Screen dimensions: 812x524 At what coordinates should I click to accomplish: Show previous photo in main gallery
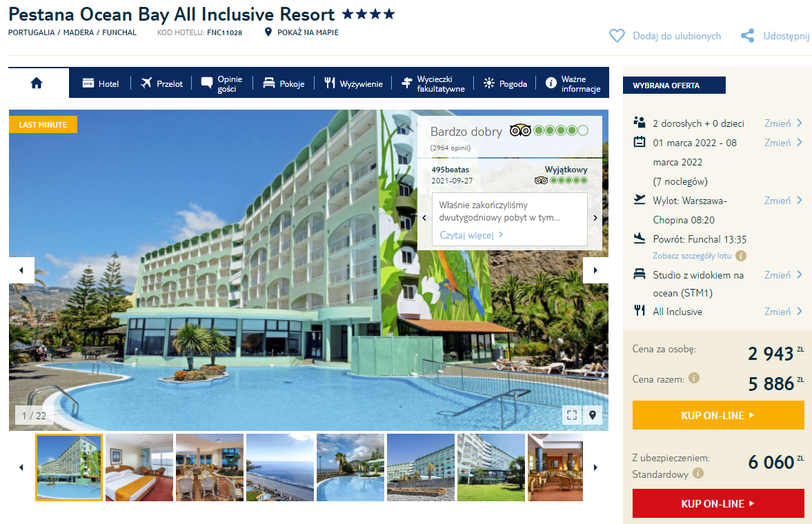[x=21, y=270]
